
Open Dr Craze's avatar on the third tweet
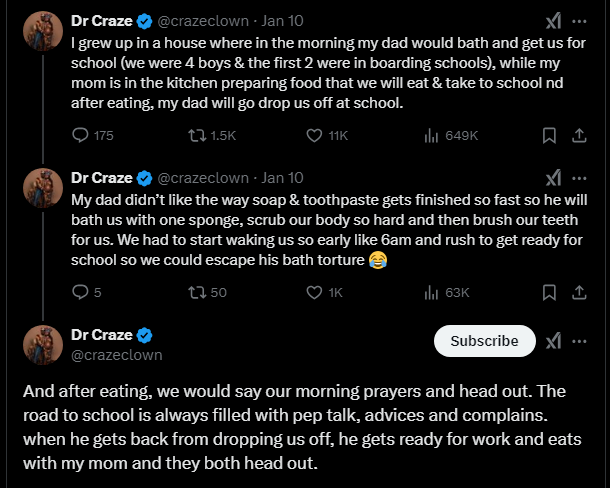(x=42, y=344)
